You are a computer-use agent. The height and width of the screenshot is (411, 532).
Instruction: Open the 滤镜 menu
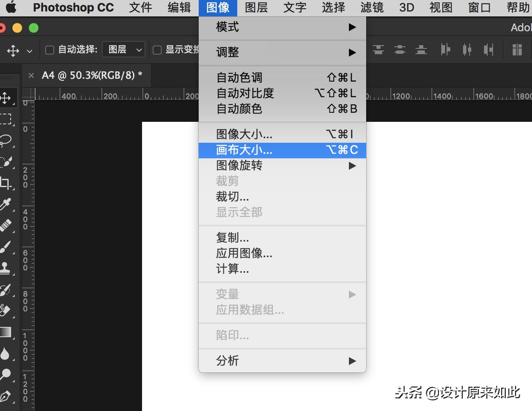[371, 7]
